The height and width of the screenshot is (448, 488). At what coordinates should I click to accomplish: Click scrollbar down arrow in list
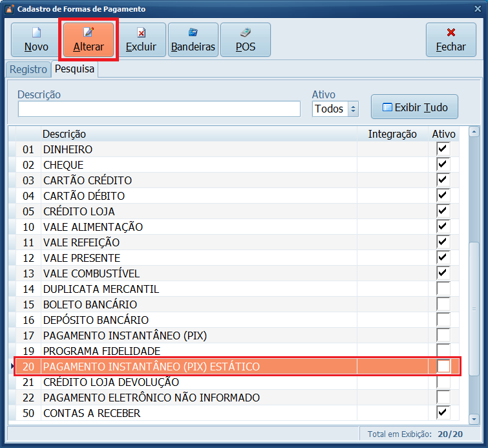pyautogui.click(x=474, y=418)
